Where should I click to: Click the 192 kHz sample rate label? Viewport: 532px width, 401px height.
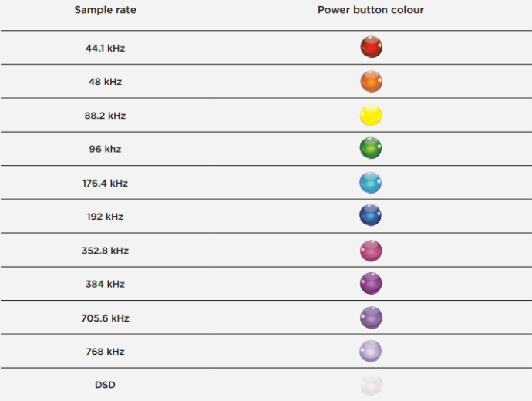click(105, 217)
